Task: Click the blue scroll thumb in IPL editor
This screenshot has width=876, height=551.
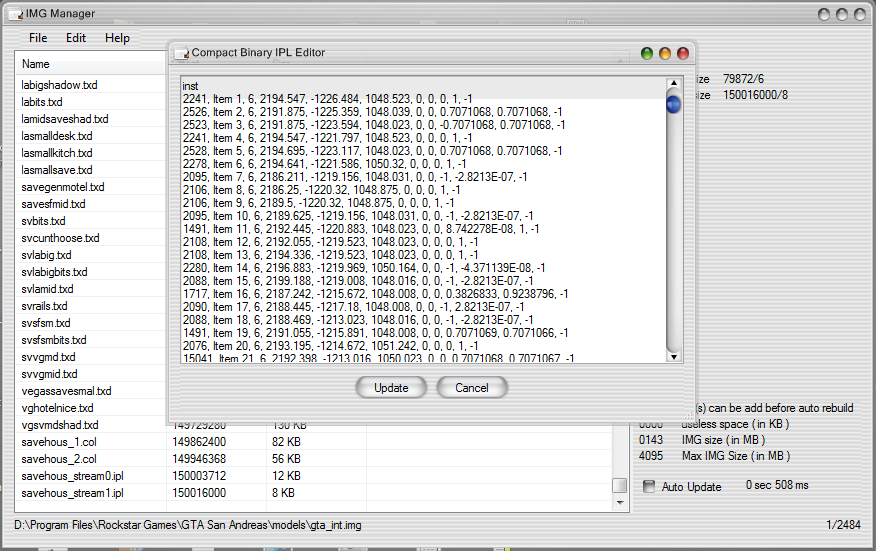Action: pos(673,103)
